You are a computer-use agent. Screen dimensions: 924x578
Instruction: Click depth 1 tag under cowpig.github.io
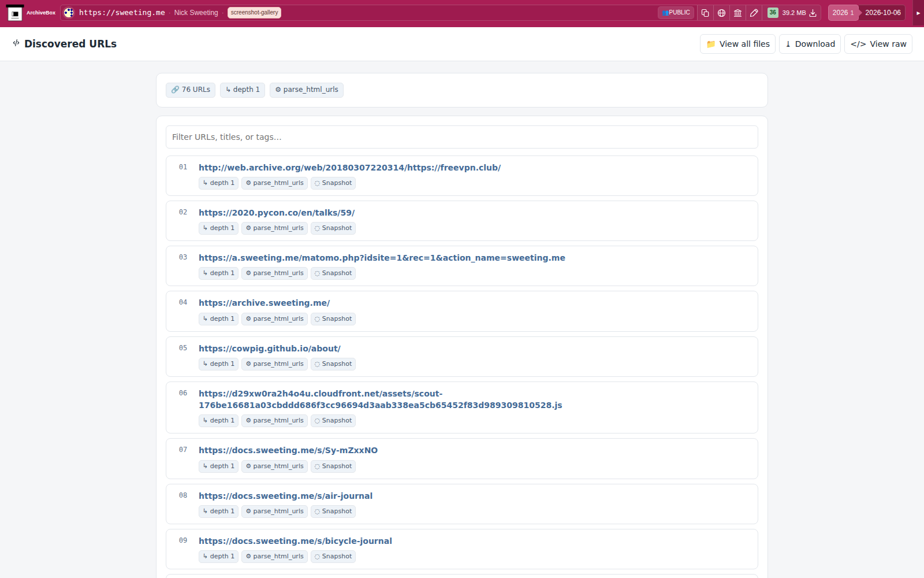[x=218, y=364]
